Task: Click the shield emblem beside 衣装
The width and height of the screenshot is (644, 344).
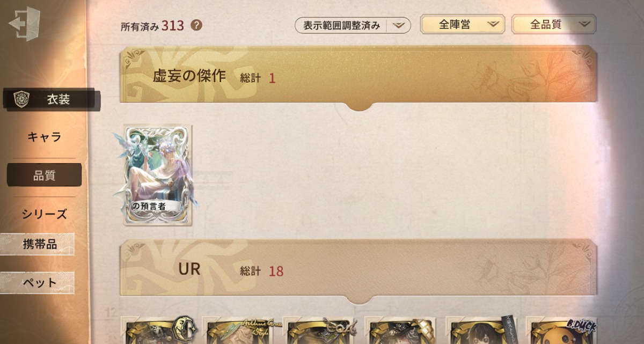Action: click(x=21, y=99)
